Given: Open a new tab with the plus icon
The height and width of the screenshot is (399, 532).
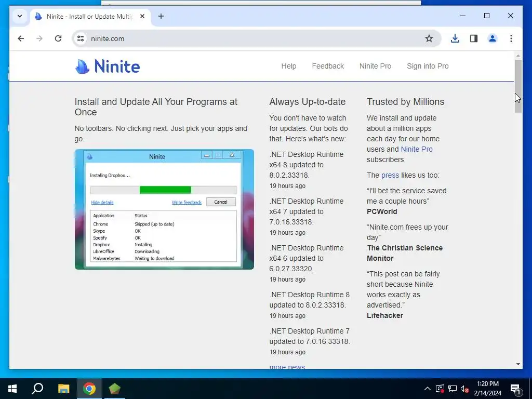Looking at the screenshot, I should pyautogui.click(x=161, y=16).
